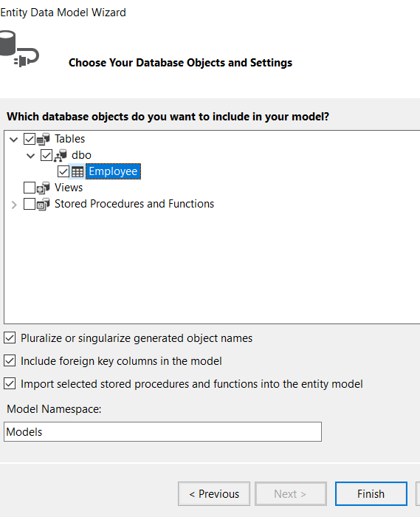Check the Stored Procedures and Functions checkbox
Image resolution: width=420 pixels, height=517 pixels.
tap(30, 204)
